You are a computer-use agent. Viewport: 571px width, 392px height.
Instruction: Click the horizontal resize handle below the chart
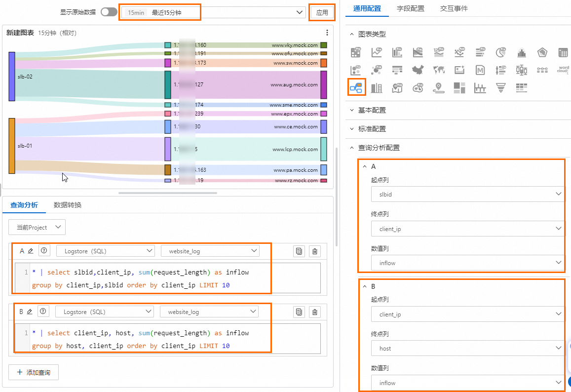(168, 193)
